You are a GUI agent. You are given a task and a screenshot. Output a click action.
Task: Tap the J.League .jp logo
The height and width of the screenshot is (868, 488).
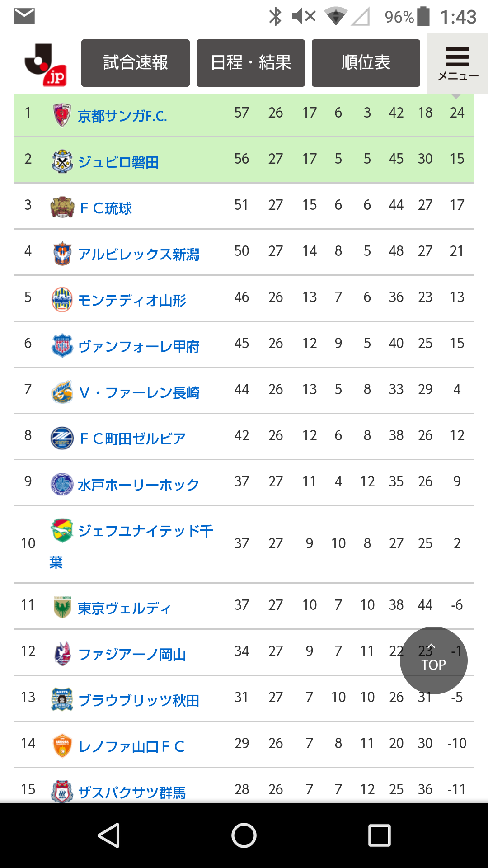coord(46,64)
